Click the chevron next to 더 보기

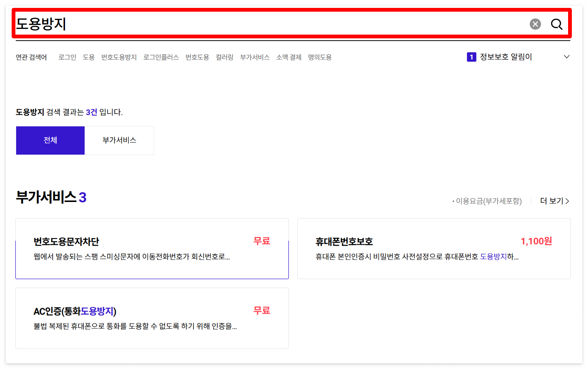click(x=568, y=201)
